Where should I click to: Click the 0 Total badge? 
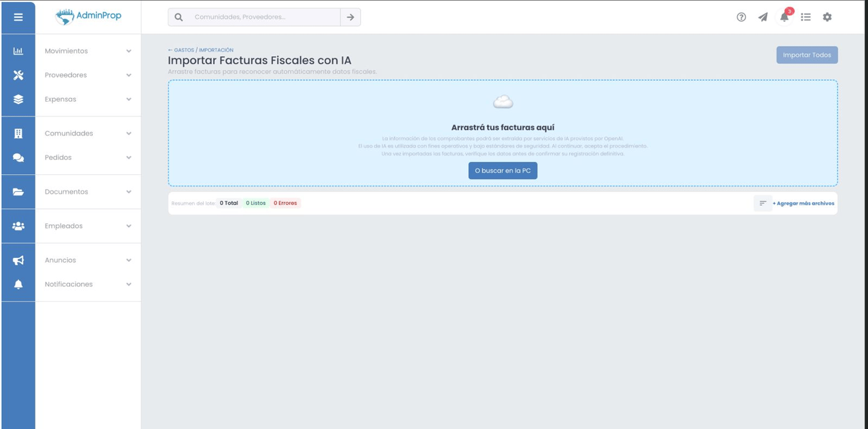(229, 203)
